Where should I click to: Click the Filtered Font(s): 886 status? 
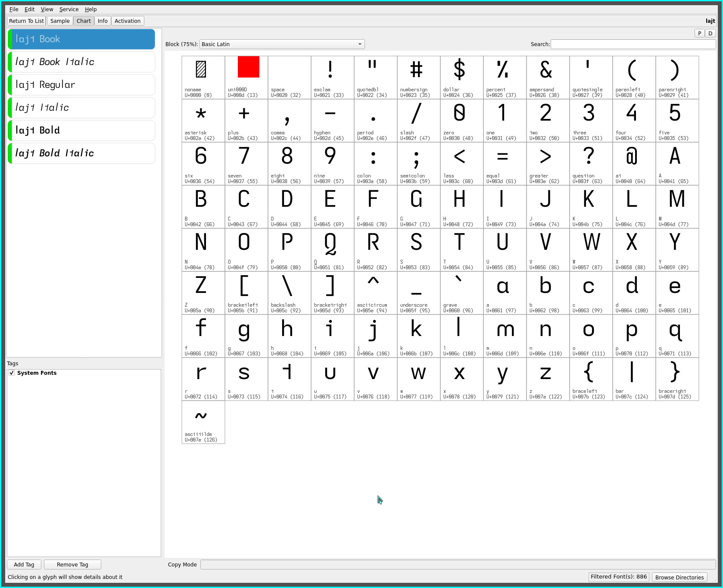pos(619,577)
